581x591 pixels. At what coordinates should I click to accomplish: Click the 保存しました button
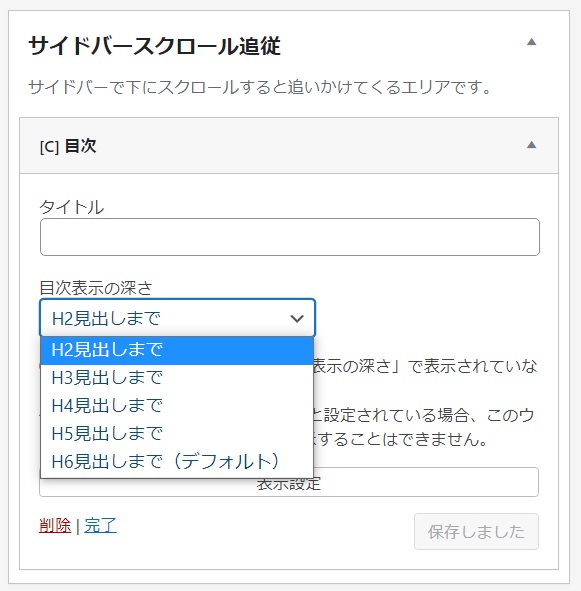tap(476, 531)
